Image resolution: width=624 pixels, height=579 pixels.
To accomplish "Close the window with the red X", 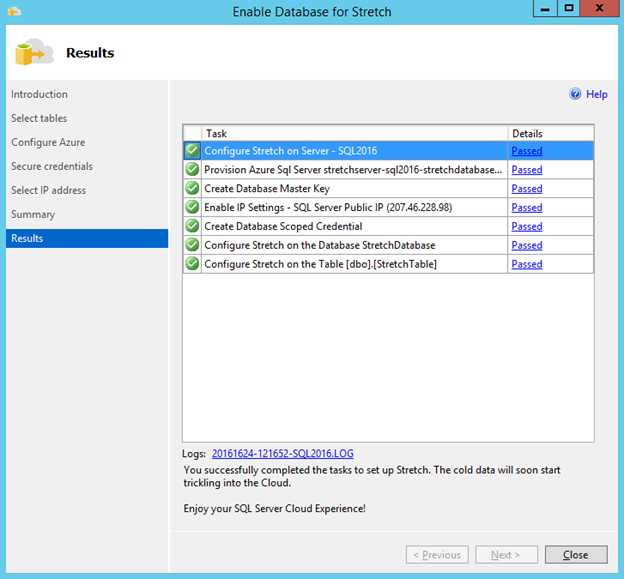I will [x=599, y=8].
